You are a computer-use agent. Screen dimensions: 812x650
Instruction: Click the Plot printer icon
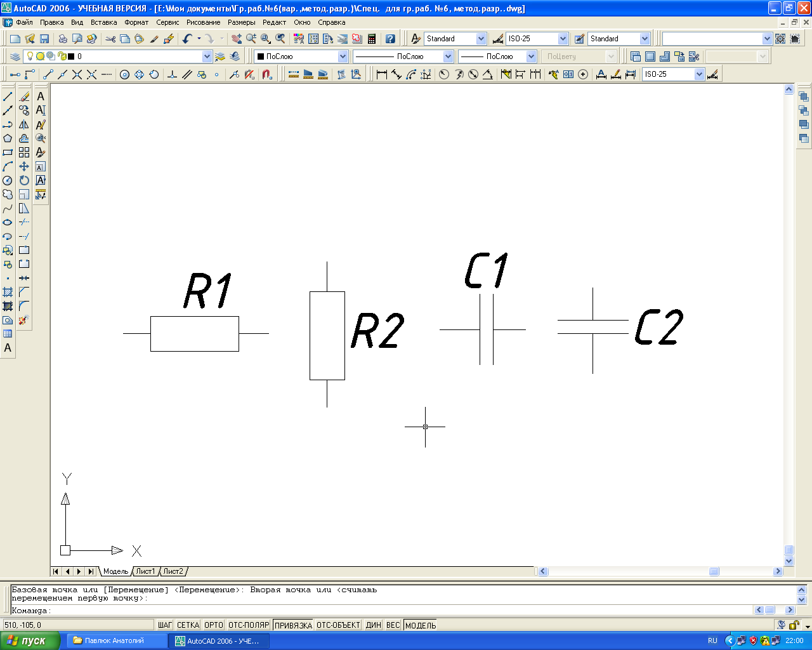(x=63, y=39)
